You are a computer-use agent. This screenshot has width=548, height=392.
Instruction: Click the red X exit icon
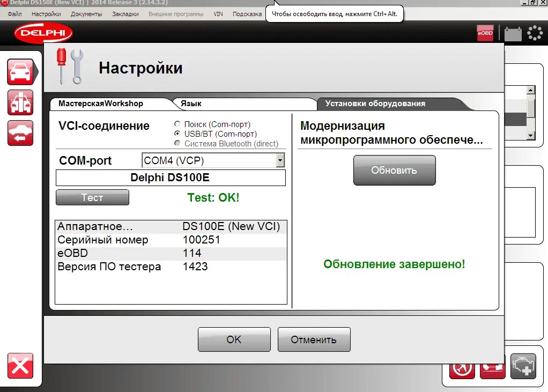(x=20, y=366)
